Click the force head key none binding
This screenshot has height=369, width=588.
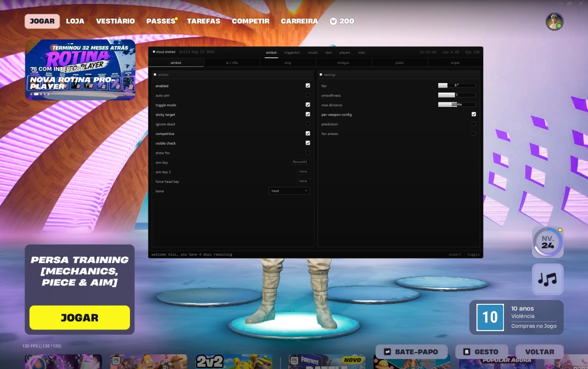point(303,181)
